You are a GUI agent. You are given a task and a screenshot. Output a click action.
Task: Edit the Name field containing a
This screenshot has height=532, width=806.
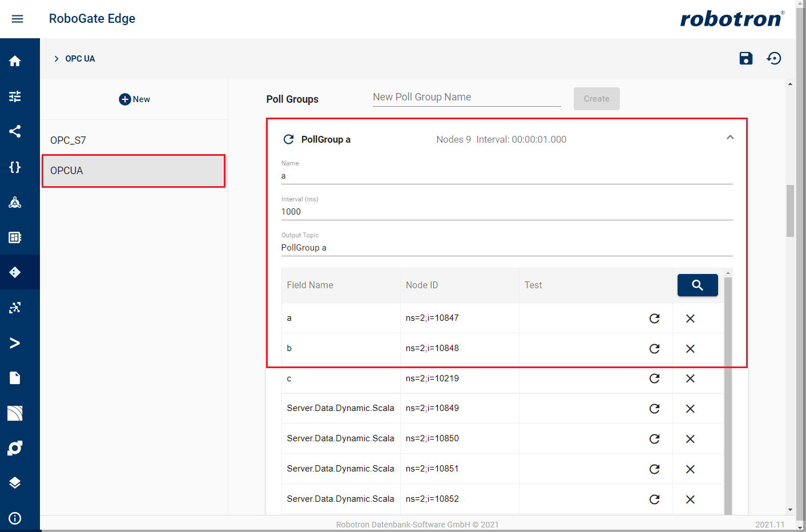(x=507, y=176)
